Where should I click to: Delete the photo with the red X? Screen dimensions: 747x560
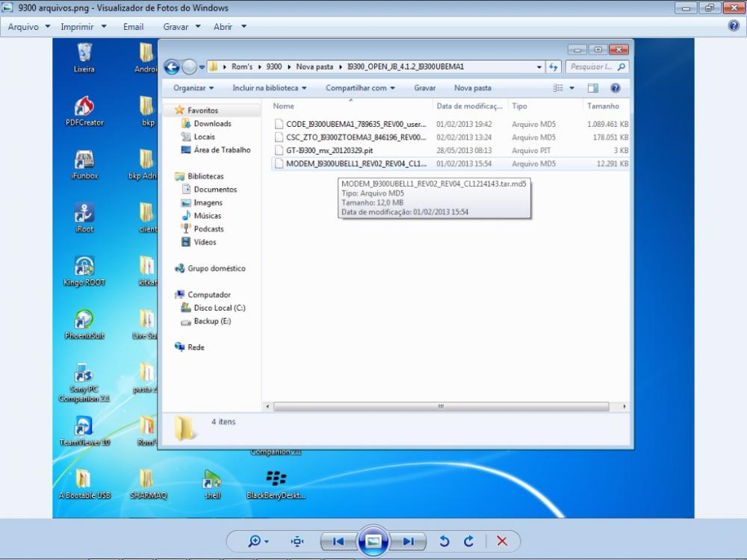(502, 541)
